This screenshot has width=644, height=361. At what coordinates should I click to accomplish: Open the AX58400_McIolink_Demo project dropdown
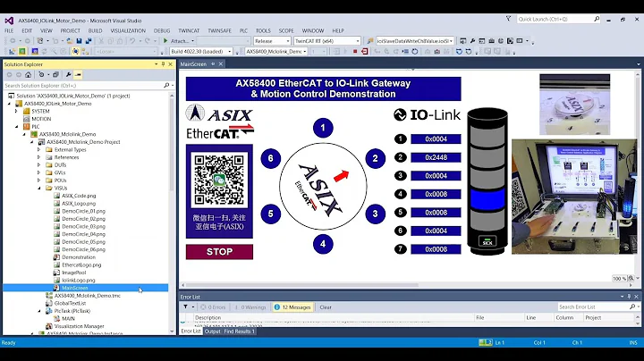point(304,51)
